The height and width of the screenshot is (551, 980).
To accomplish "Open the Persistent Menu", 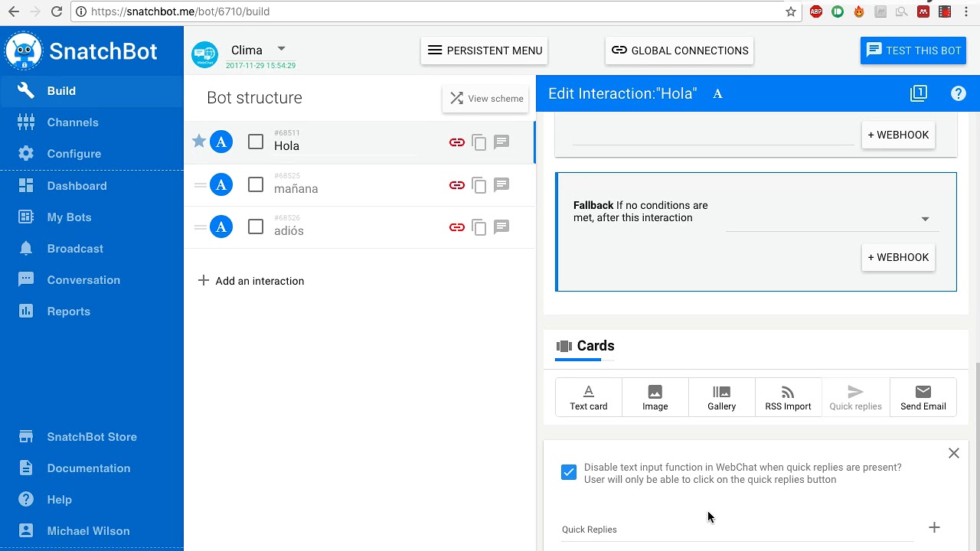I will click(485, 51).
